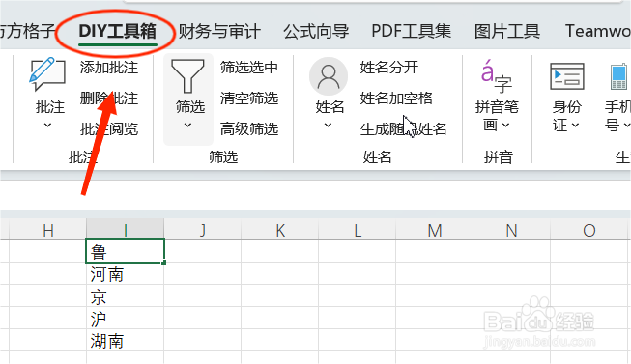The width and height of the screenshot is (631, 364).
Task: Expand the 筛选 dropdown arrow
Action: [x=187, y=126]
